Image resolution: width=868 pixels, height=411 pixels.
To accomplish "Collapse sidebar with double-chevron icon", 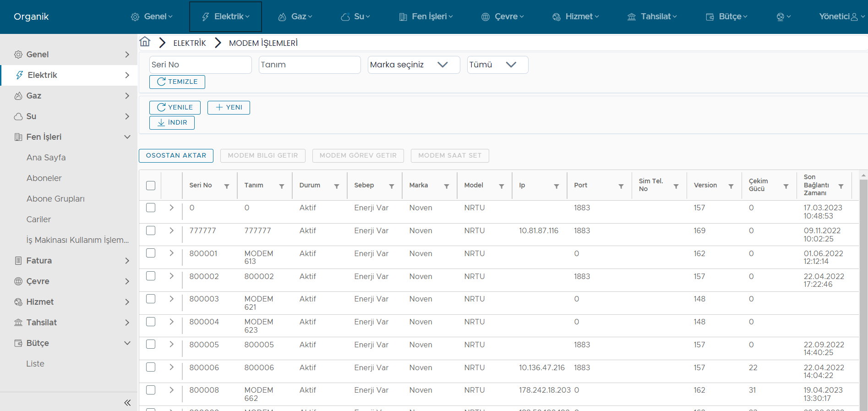I will (x=127, y=403).
